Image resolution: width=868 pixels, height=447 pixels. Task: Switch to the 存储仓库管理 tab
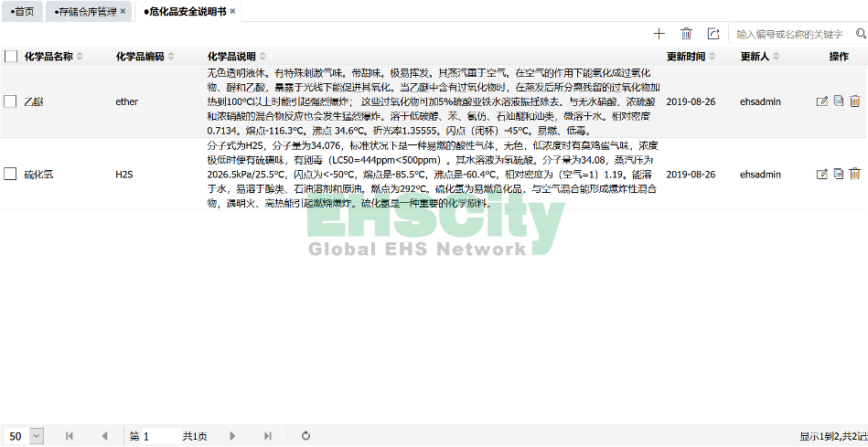86,12
